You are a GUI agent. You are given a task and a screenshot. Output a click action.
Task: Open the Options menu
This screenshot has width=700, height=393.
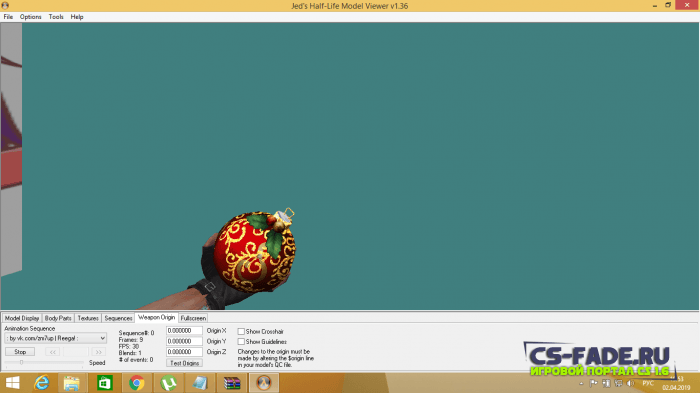click(30, 17)
